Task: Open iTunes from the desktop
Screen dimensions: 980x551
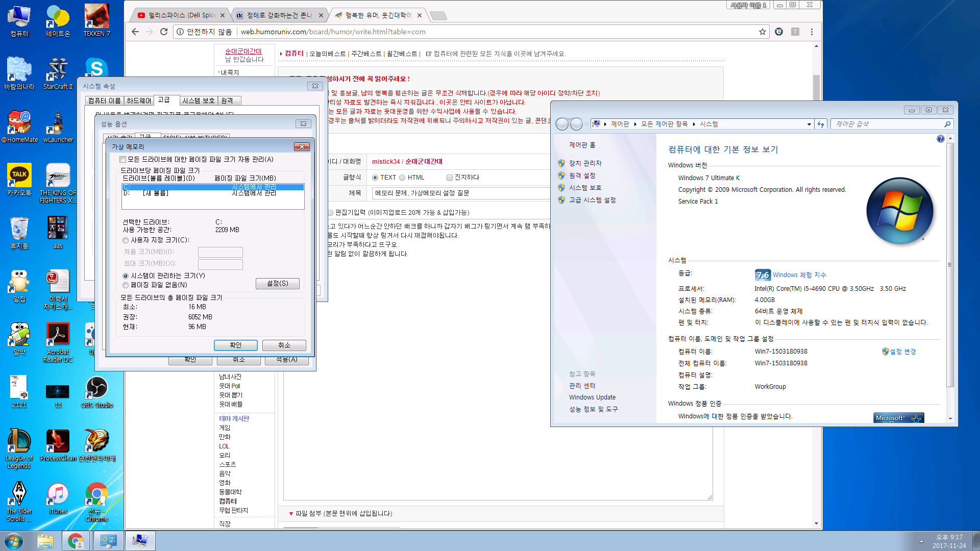Action: [x=58, y=498]
